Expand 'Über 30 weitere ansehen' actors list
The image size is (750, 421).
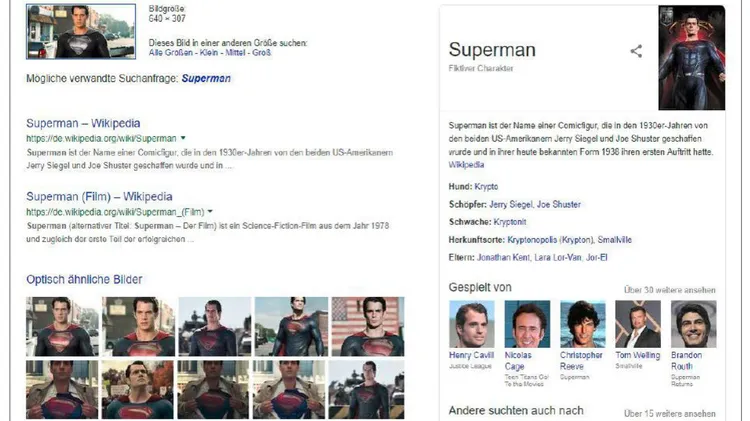coord(670,290)
